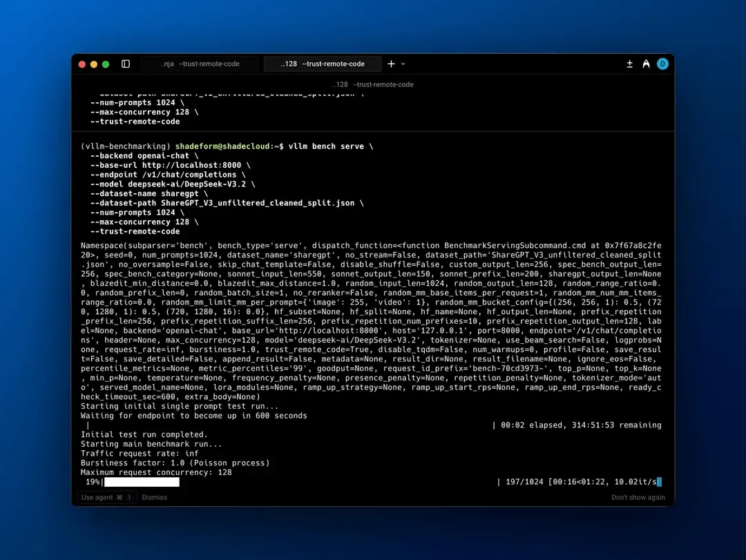The height and width of the screenshot is (560, 746).
Task: Click the Use agent button
Action: [x=97, y=497]
